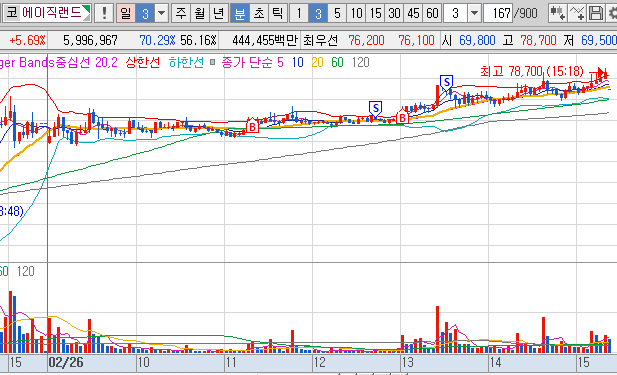The width and height of the screenshot is (617, 375).
Task: Choose the 30 minute interval button
Action: coord(394,13)
